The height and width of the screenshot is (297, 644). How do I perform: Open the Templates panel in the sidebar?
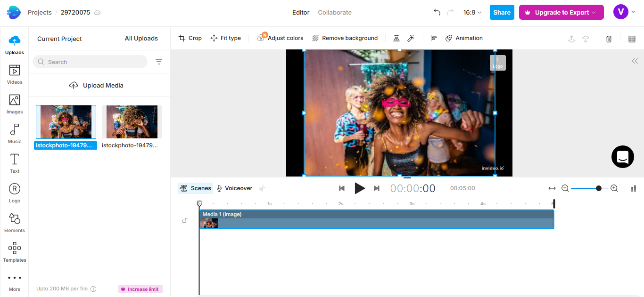[14, 252]
